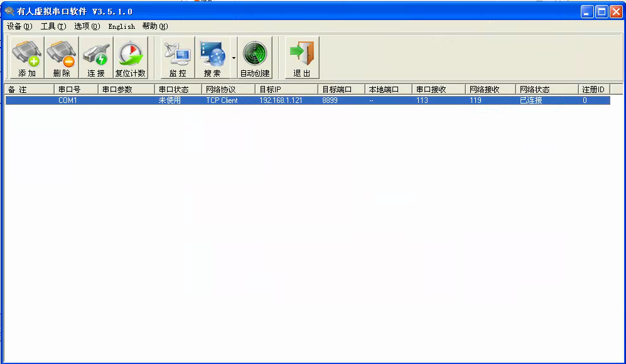Minimize the 有人虚拟串口软件 window
This screenshot has height=364, width=626.
(587, 11)
